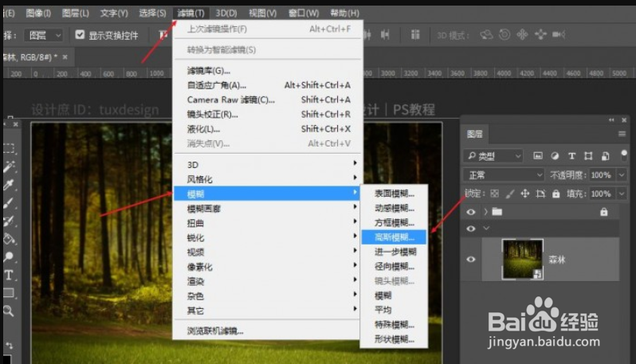Swap foreground and background colors
This screenshot has height=364, width=636.
coord(10,346)
